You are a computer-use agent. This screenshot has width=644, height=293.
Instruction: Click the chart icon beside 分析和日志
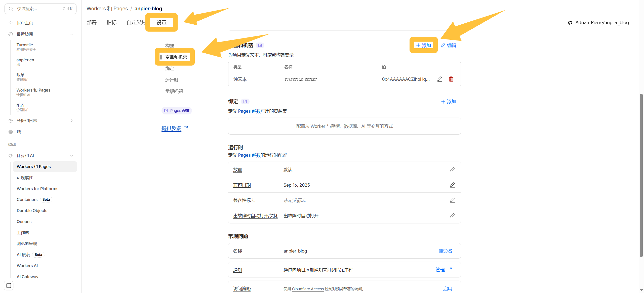[x=11, y=121]
